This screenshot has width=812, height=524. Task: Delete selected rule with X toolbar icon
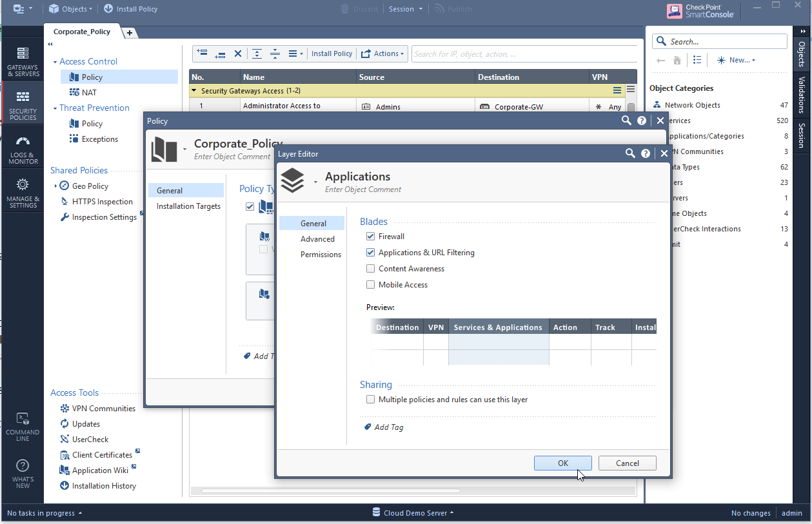tap(237, 53)
